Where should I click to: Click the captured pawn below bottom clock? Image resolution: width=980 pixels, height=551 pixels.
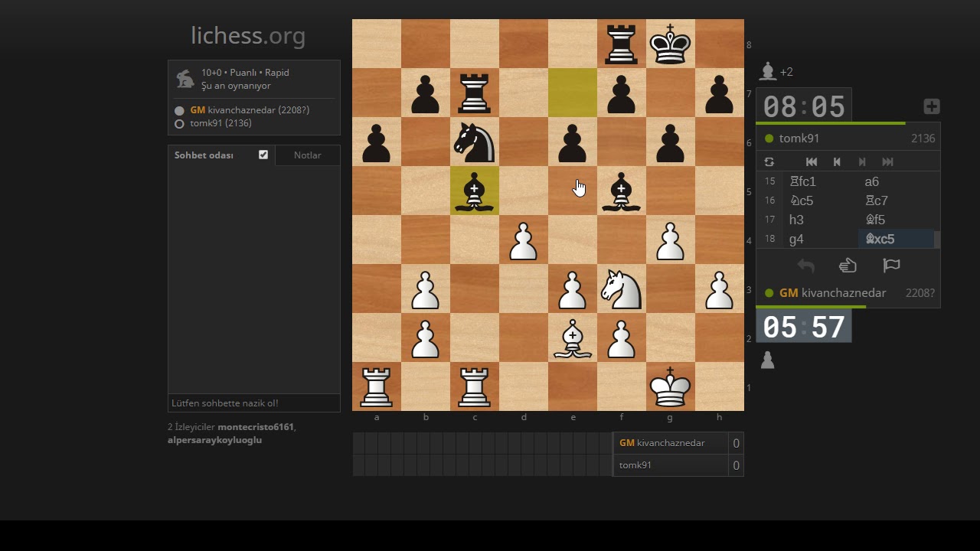pos(768,360)
